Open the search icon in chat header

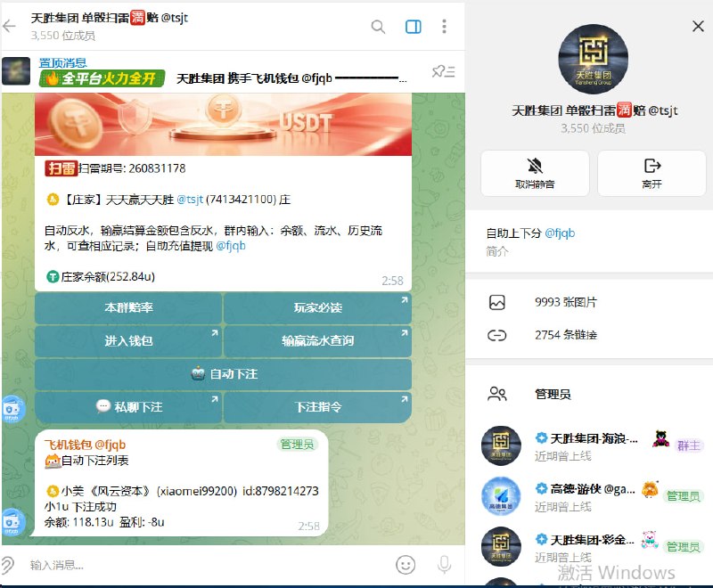(x=378, y=27)
